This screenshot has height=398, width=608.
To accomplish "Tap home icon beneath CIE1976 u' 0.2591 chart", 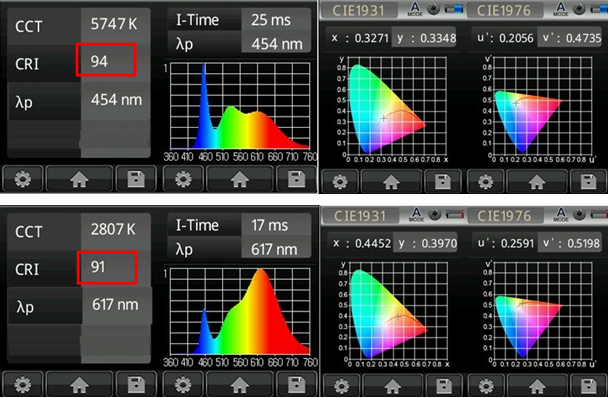I will tap(537, 386).
